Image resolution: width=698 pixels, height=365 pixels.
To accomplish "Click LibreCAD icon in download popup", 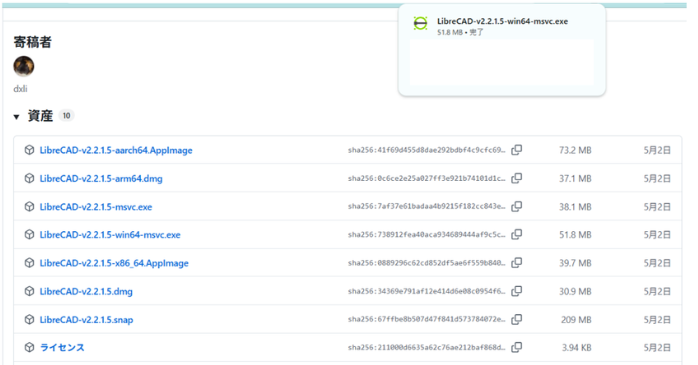I will [x=420, y=23].
